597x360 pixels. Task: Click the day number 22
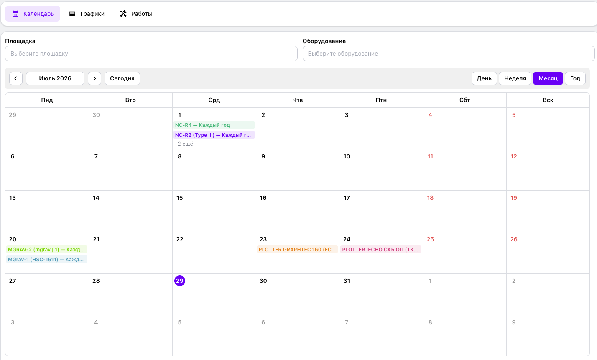pos(180,239)
